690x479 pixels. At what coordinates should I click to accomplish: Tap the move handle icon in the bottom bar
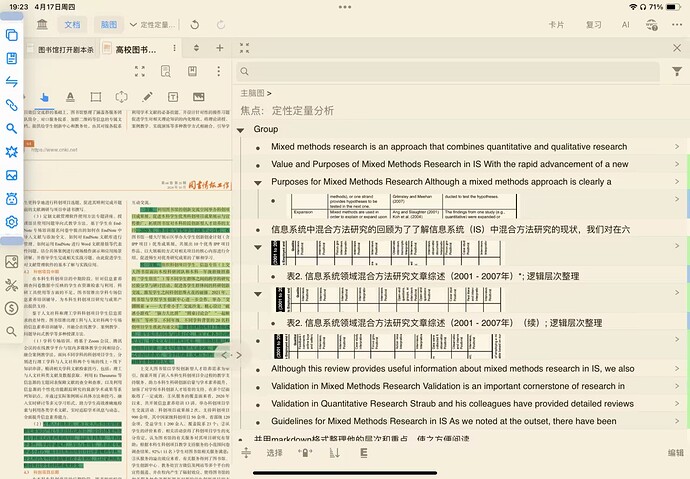tap(246, 452)
